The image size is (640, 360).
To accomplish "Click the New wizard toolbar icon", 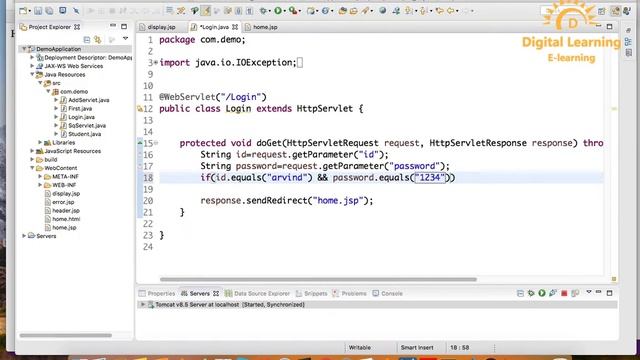I will pyautogui.click(x=23, y=11).
